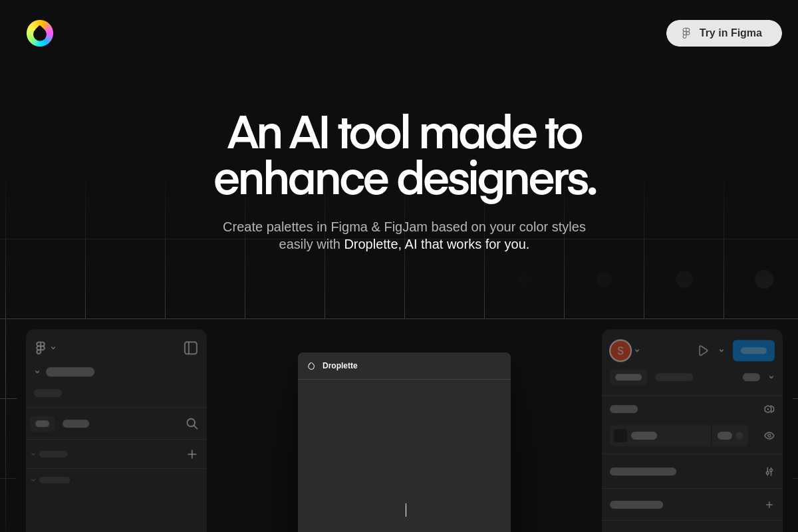Click the Figma icon in Try button
The height and width of the screenshot is (532, 798).
[x=686, y=33]
